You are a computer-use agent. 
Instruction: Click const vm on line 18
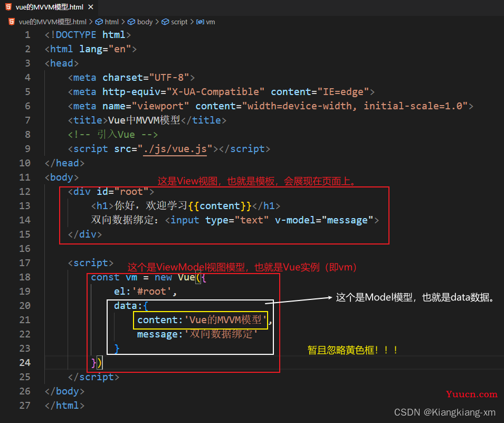(x=114, y=277)
